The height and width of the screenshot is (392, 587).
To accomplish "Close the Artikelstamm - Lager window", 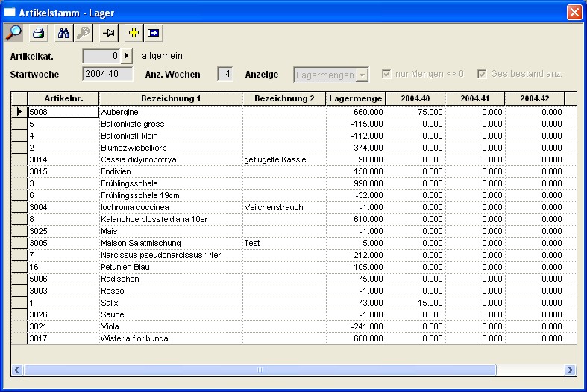I will tap(574, 13).
